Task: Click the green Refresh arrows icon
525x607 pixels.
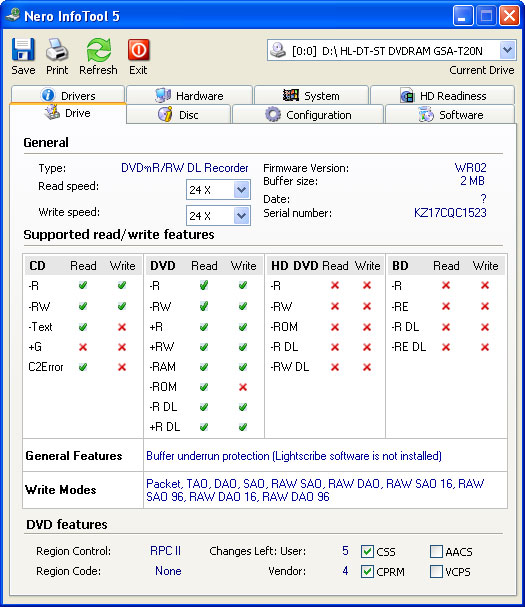Action: click(x=99, y=50)
